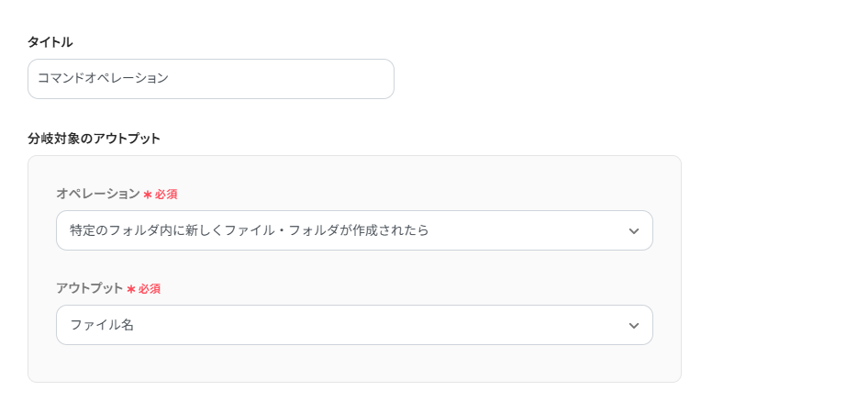The image size is (868, 402).
Task: Expand the オペレーション dropdown chevron
Action: pyautogui.click(x=633, y=231)
